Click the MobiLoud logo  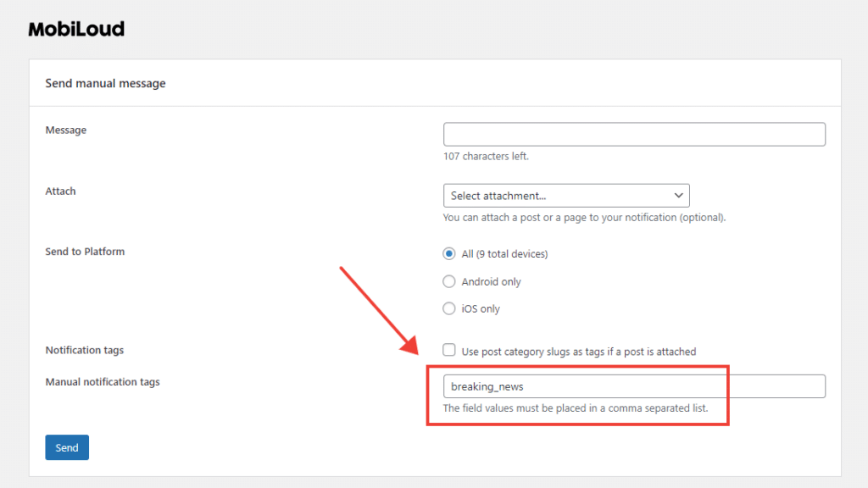click(x=76, y=29)
